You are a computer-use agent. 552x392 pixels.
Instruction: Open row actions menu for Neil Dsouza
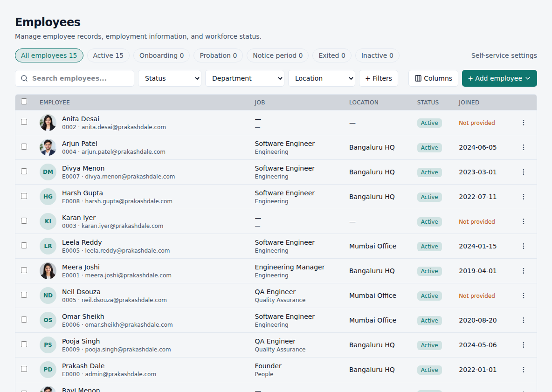tap(524, 295)
